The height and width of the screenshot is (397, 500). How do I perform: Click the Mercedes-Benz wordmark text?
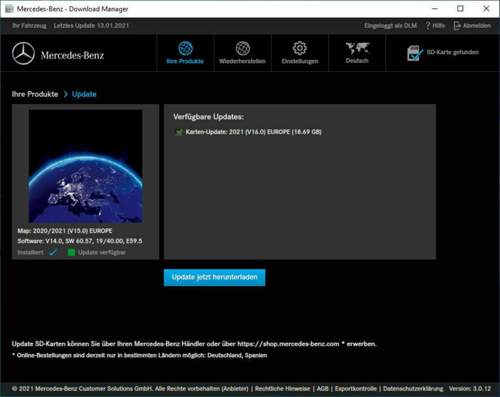[72, 55]
